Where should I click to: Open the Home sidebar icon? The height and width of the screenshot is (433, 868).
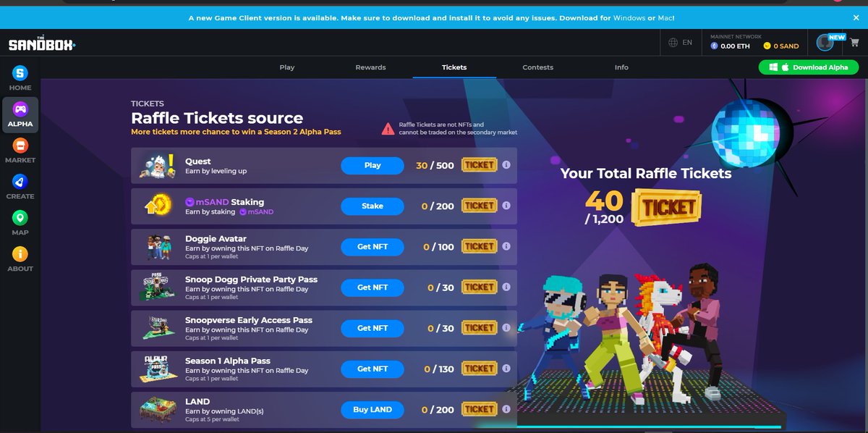[x=20, y=73]
